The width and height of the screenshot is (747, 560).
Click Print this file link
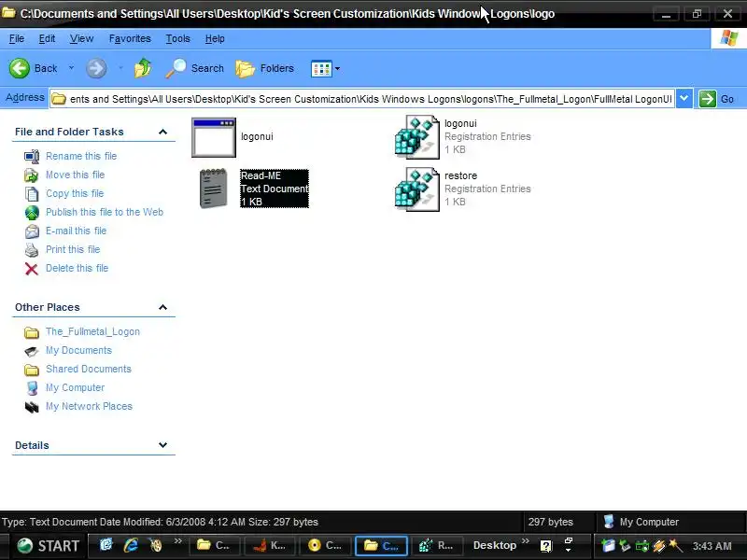[73, 249]
